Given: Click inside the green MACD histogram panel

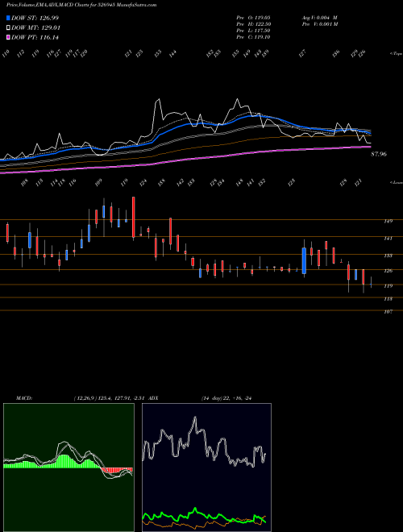Looking at the screenshot, I should coord(69,468).
